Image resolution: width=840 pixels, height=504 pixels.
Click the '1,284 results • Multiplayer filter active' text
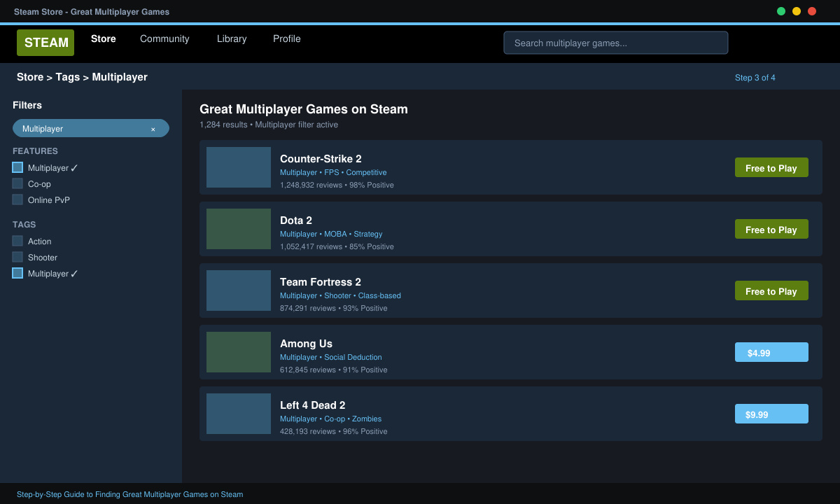(269, 125)
